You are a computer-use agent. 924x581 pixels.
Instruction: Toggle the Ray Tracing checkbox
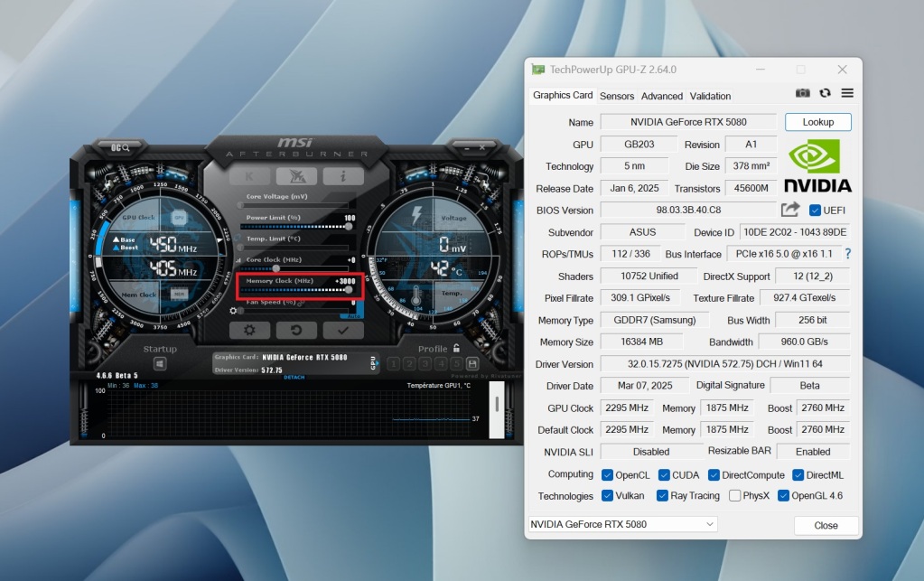coord(662,495)
